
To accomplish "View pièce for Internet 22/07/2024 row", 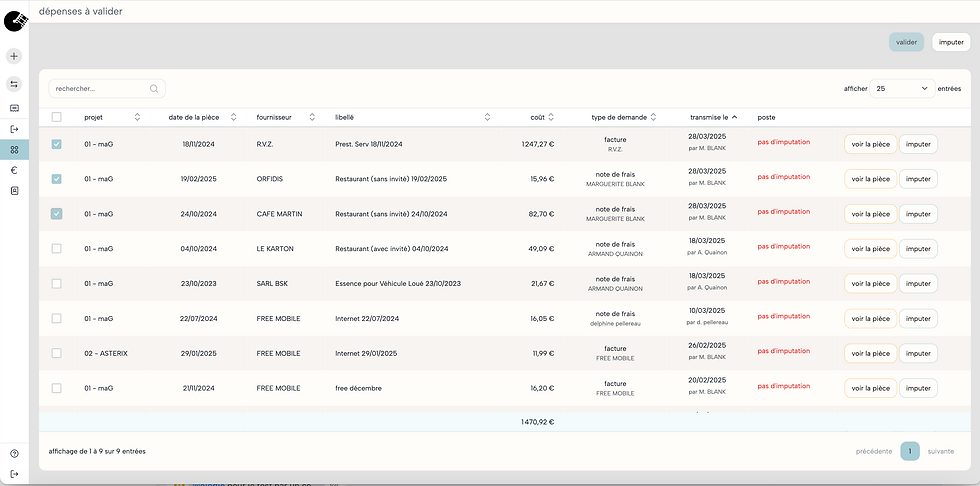I will 870,319.
